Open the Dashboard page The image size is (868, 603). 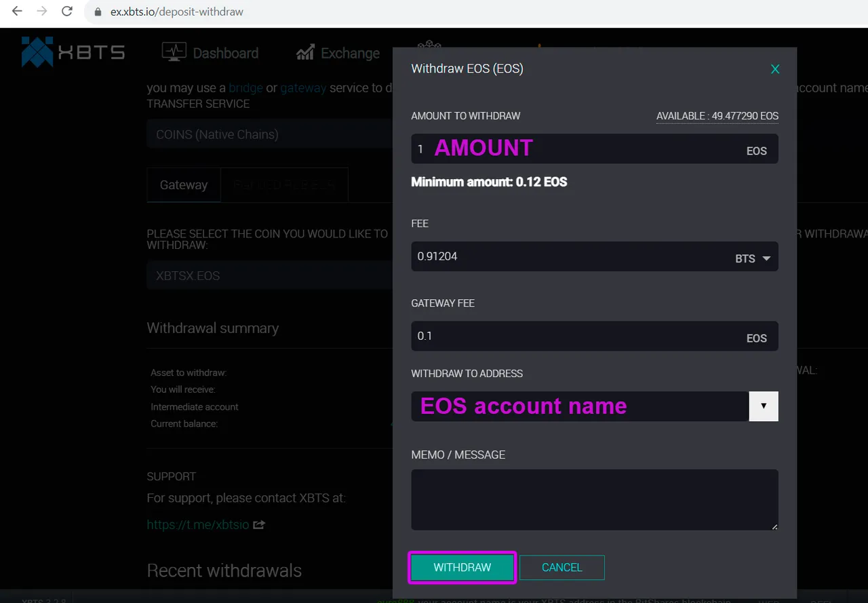(210, 53)
